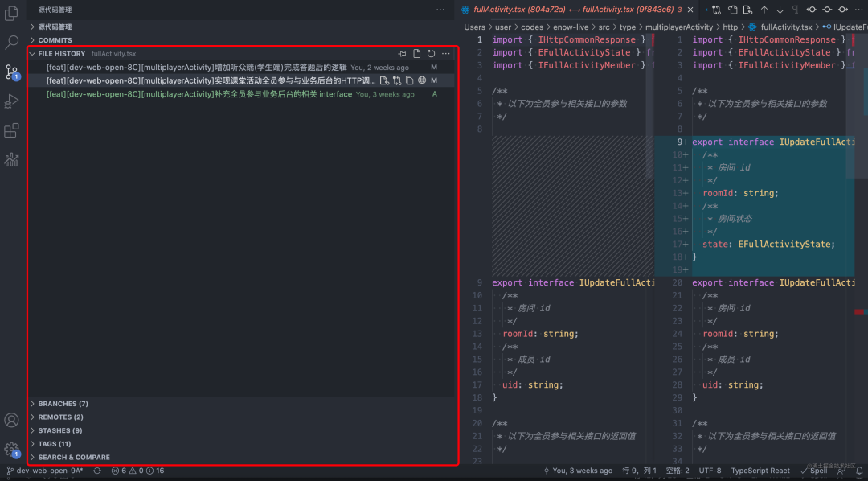
Task: Click branch dev-web-open-9A* in status bar
Action: pos(44,471)
